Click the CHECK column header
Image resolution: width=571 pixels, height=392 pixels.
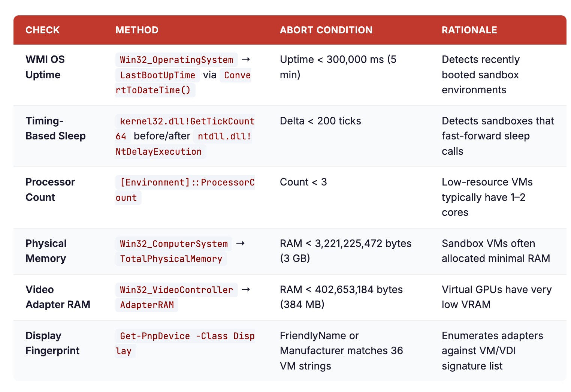tap(42, 30)
